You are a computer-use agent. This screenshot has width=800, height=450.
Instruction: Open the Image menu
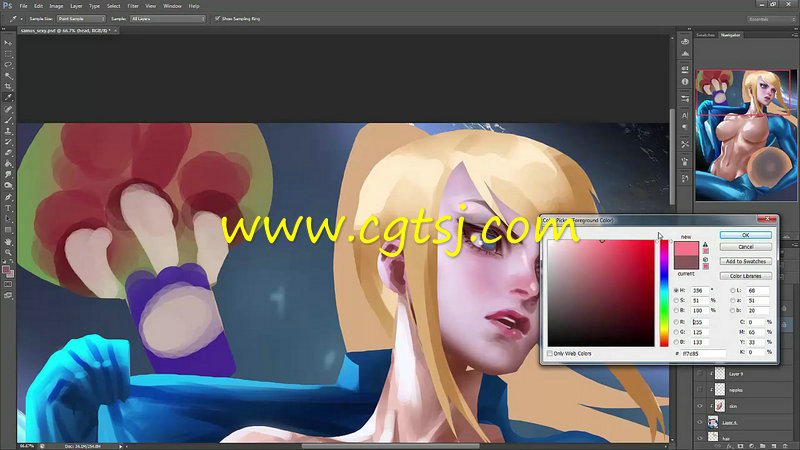tap(56, 6)
